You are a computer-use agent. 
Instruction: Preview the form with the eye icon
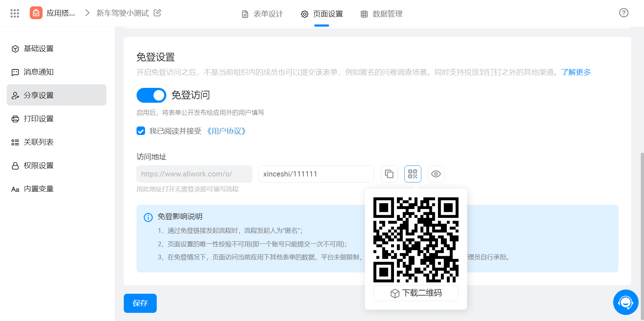pos(436,174)
